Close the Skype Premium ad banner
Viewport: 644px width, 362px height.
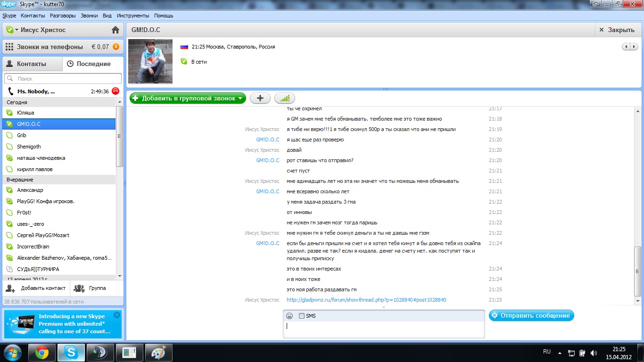click(117, 315)
